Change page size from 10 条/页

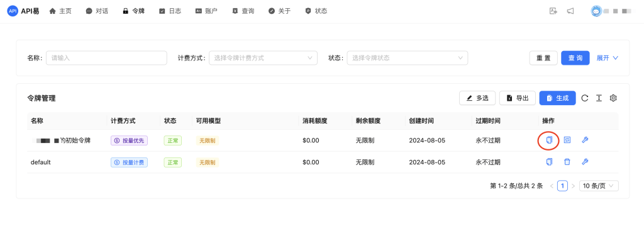pos(599,186)
